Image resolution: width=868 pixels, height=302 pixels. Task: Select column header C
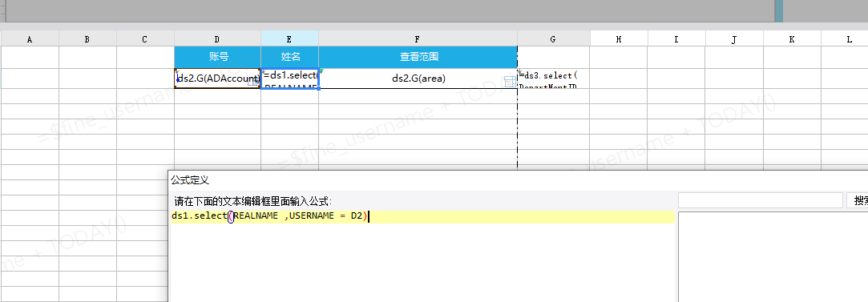click(145, 39)
